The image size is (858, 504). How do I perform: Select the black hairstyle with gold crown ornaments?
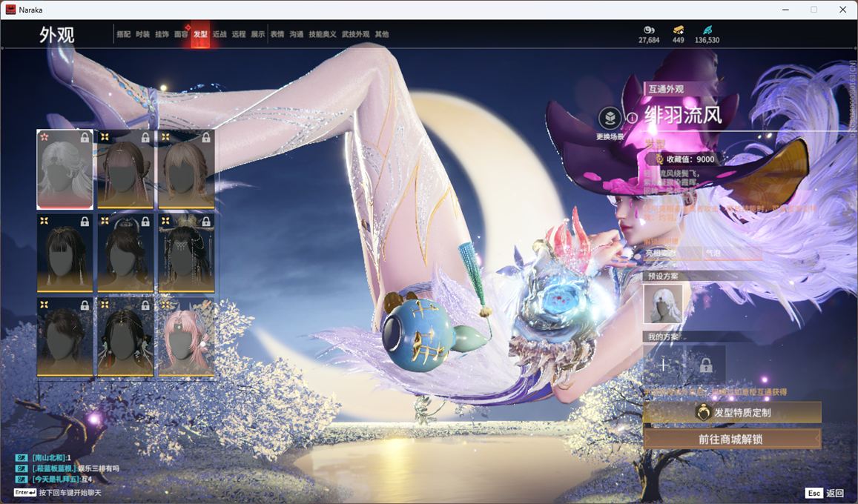[186, 253]
